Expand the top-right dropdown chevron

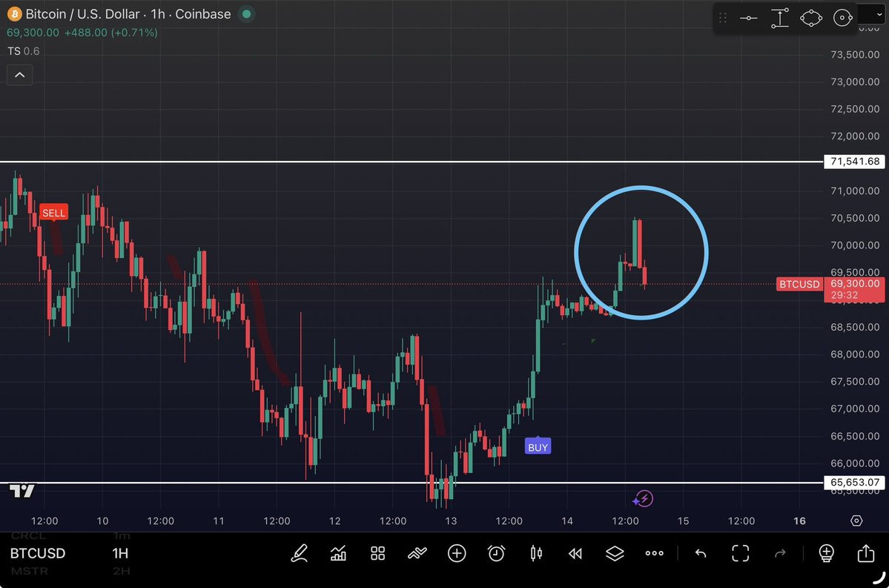point(879,15)
